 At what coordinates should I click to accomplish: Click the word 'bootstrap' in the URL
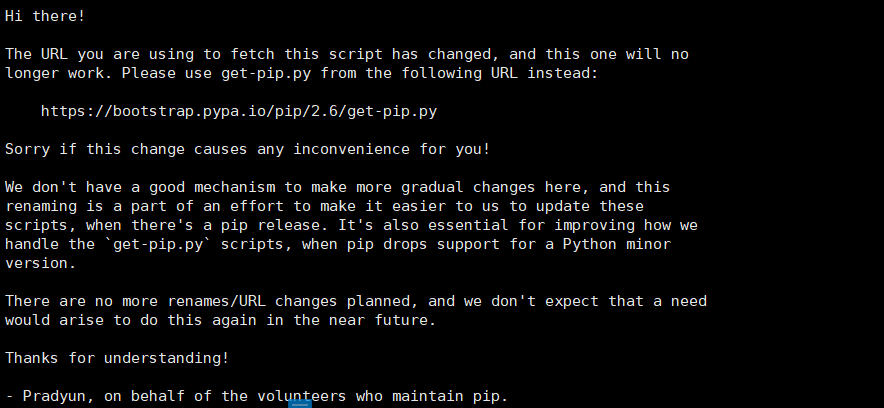coord(153,112)
